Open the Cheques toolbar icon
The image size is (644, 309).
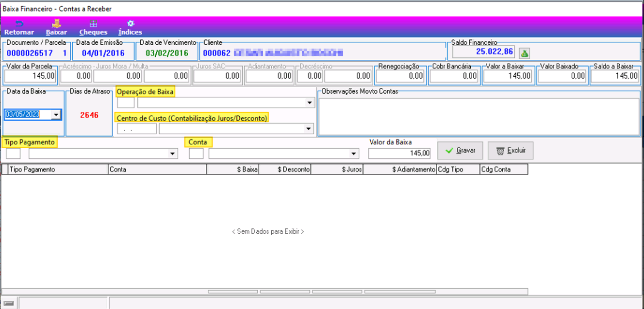coord(93,23)
